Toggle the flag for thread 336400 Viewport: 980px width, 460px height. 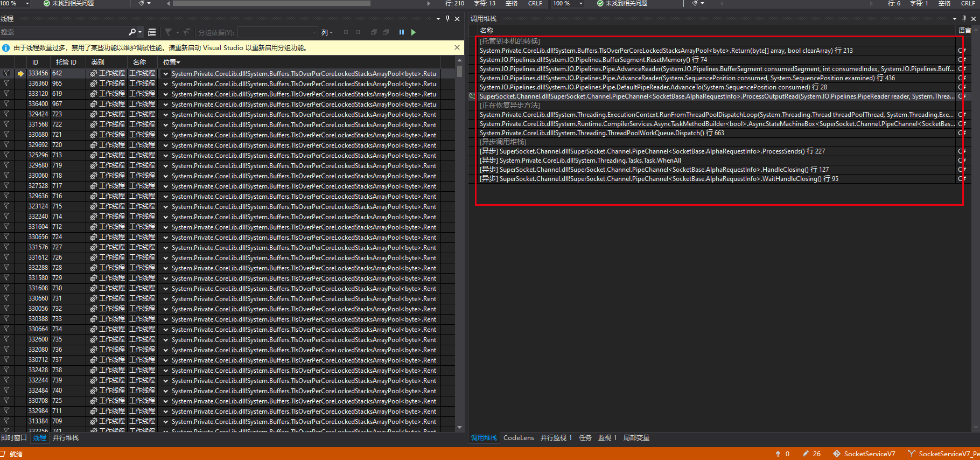6,104
